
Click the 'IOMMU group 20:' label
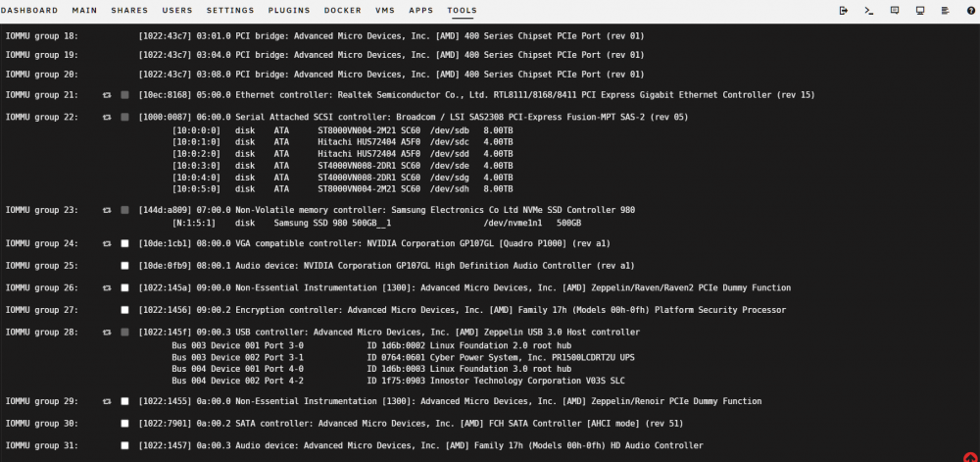42,75
